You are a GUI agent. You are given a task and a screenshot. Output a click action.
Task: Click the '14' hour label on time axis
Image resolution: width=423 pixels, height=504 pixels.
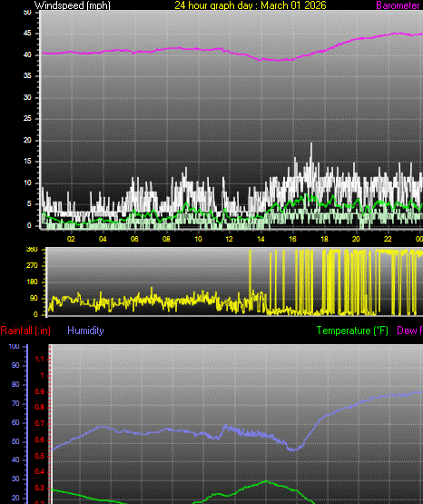(261, 239)
